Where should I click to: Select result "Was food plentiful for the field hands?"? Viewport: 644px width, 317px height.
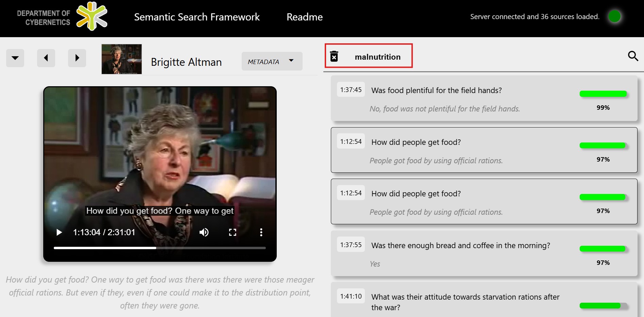(436, 91)
